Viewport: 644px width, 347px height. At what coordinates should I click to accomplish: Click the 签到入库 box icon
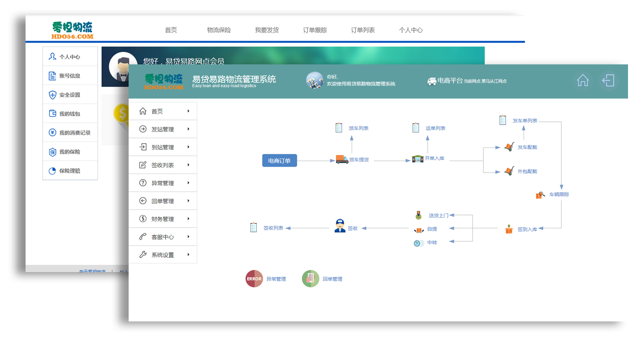[509, 229]
